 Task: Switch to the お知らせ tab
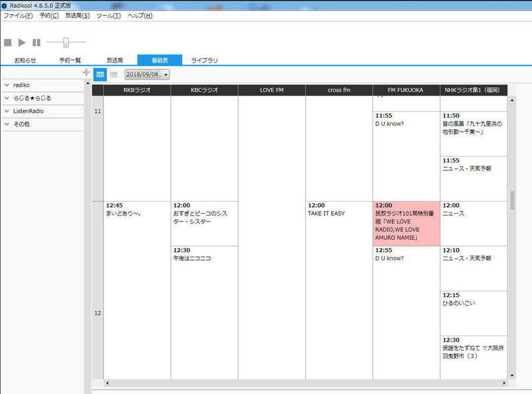[x=25, y=60]
